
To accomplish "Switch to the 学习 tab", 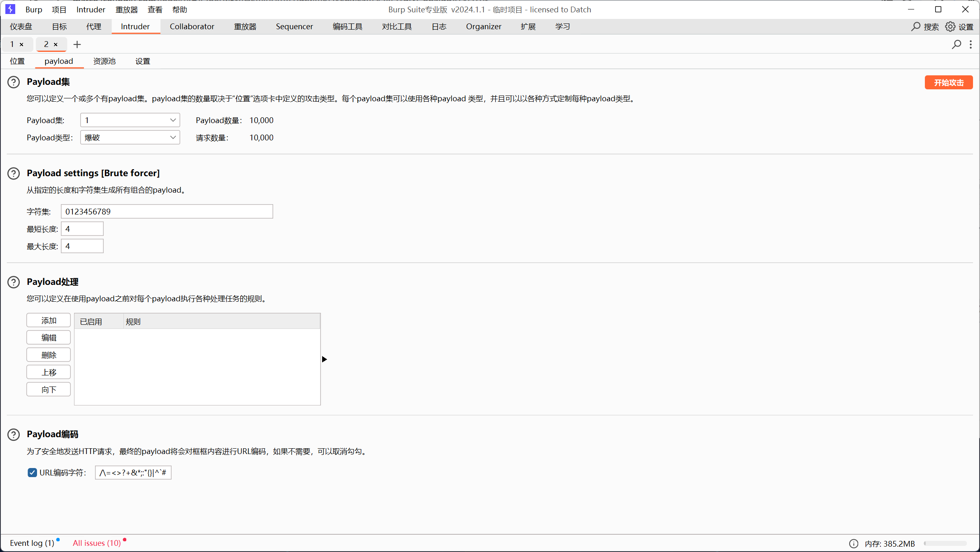I will tap(562, 26).
